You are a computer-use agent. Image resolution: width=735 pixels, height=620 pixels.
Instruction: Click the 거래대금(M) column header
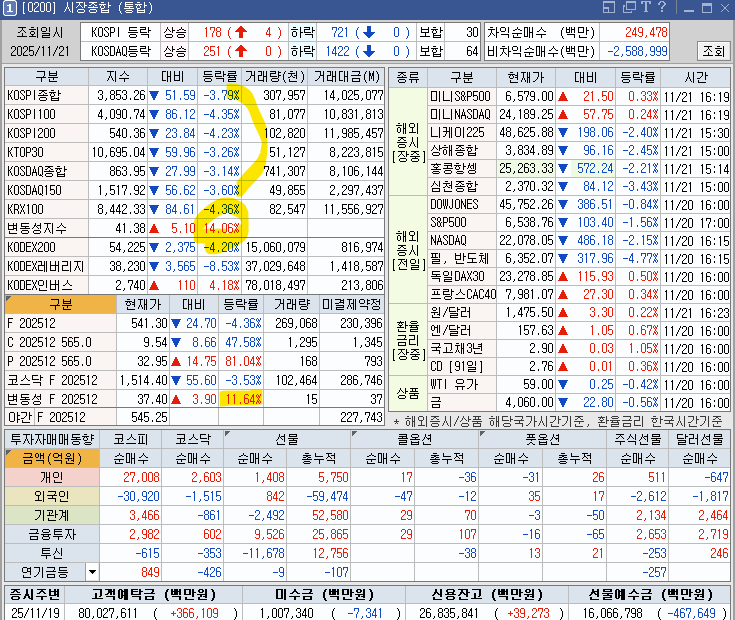coord(347,76)
